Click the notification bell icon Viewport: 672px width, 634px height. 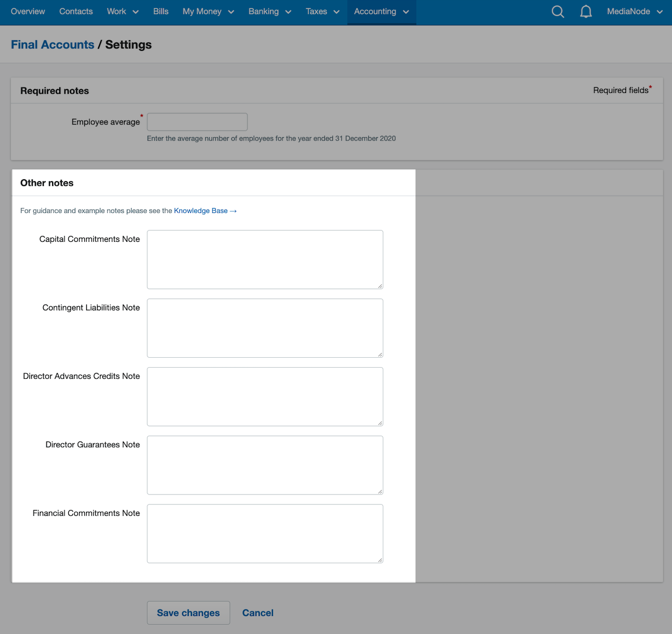pos(586,11)
